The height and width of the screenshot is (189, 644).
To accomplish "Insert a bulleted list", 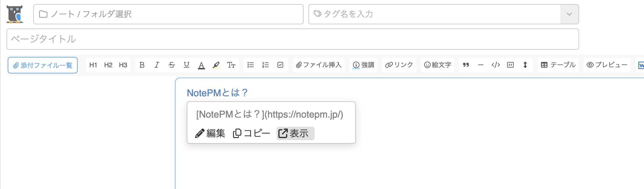I will click(251, 65).
